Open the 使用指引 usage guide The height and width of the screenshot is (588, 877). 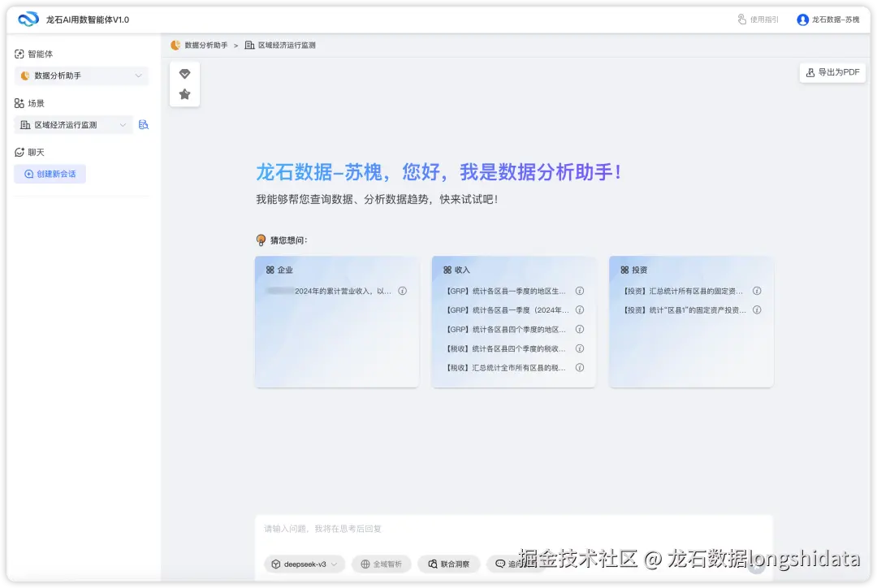point(758,19)
